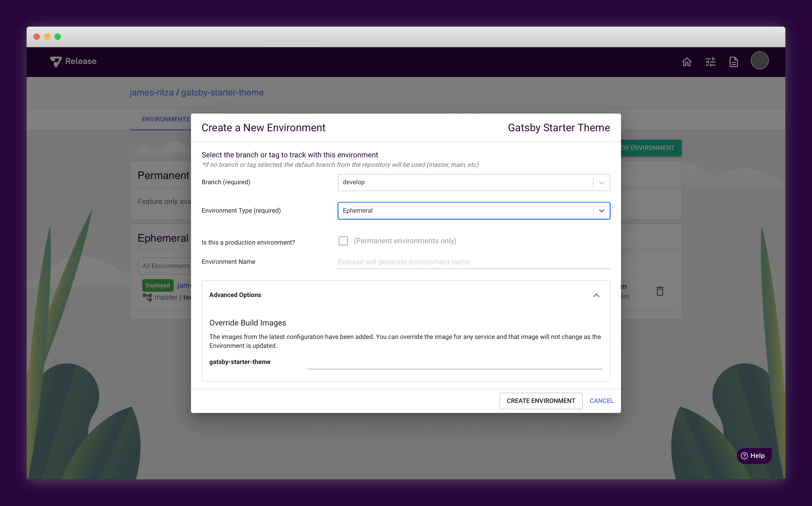Open the james-ritza breadcrumb link

tap(151, 92)
